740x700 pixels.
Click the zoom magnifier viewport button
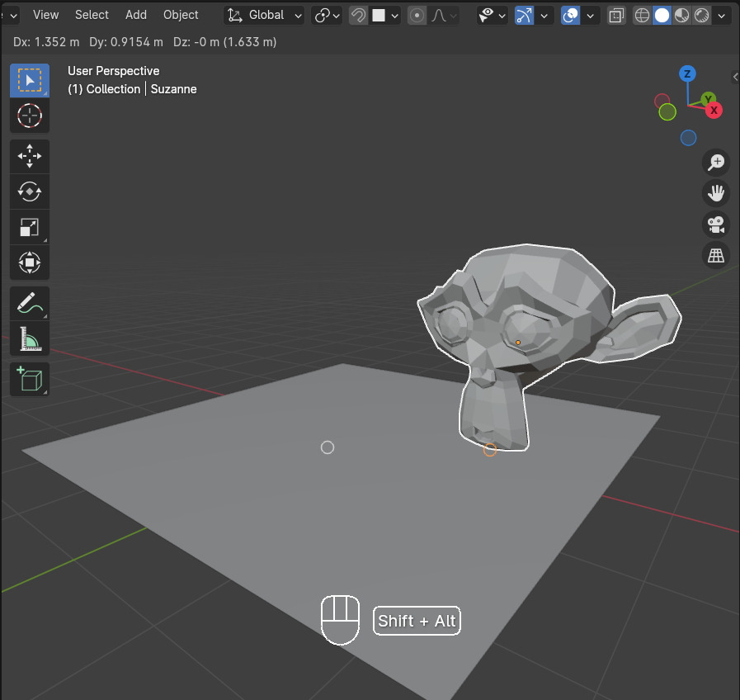click(x=716, y=163)
